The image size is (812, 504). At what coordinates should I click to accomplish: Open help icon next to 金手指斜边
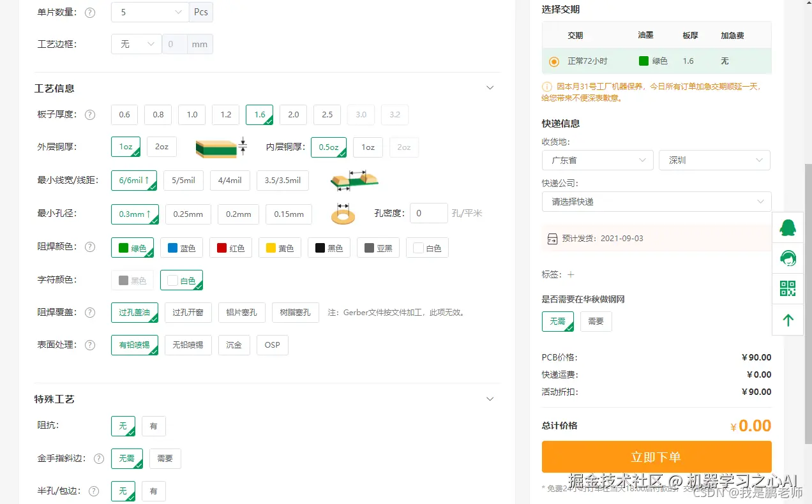(x=99, y=458)
